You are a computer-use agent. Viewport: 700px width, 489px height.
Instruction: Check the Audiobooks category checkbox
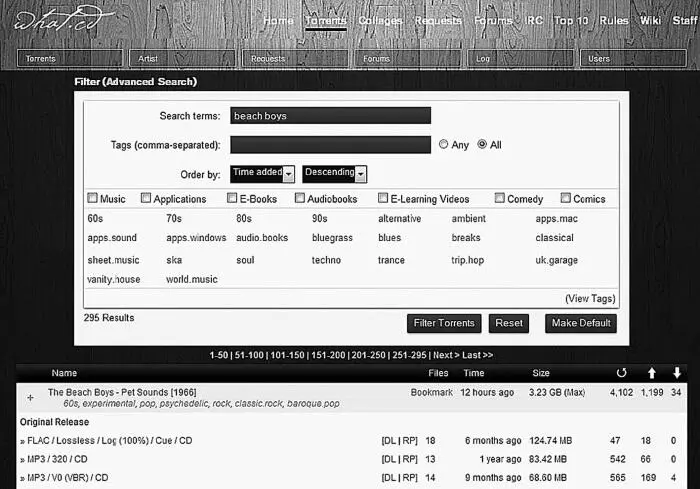coord(300,198)
